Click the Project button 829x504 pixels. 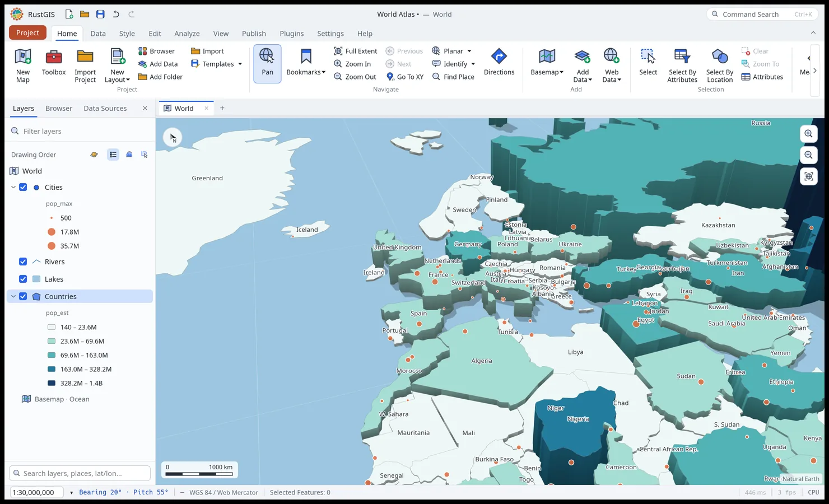[x=27, y=32]
